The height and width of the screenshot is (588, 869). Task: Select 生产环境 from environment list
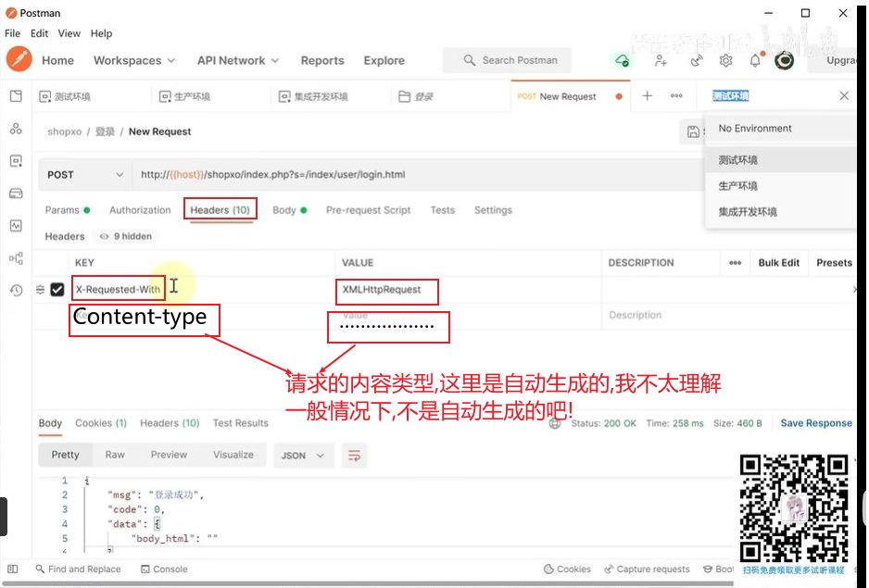(x=737, y=186)
